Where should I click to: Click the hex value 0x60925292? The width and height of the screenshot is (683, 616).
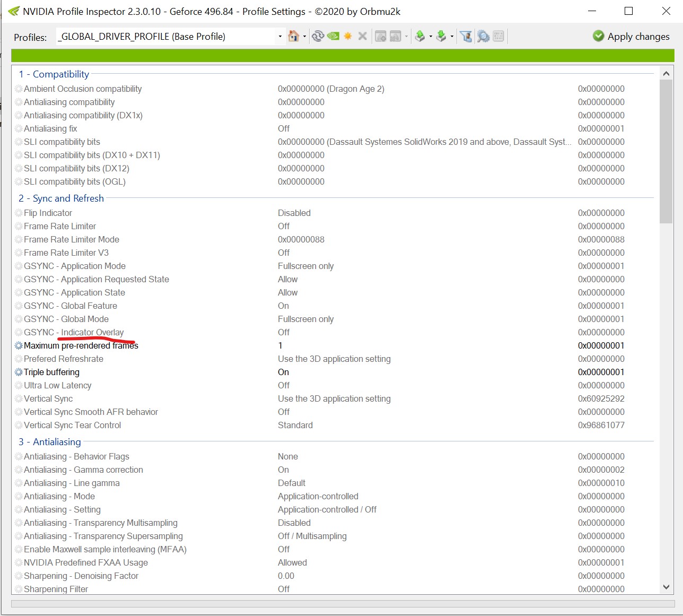coord(601,398)
